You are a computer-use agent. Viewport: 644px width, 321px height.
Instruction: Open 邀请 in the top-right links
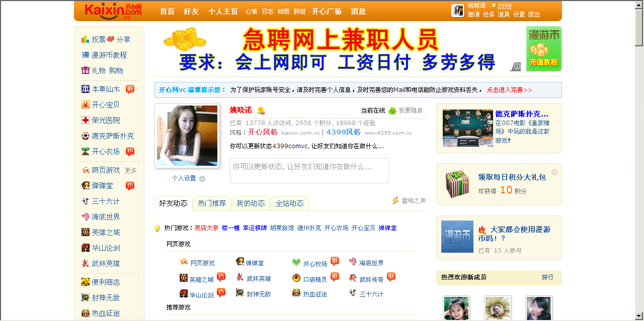click(473, 15)
